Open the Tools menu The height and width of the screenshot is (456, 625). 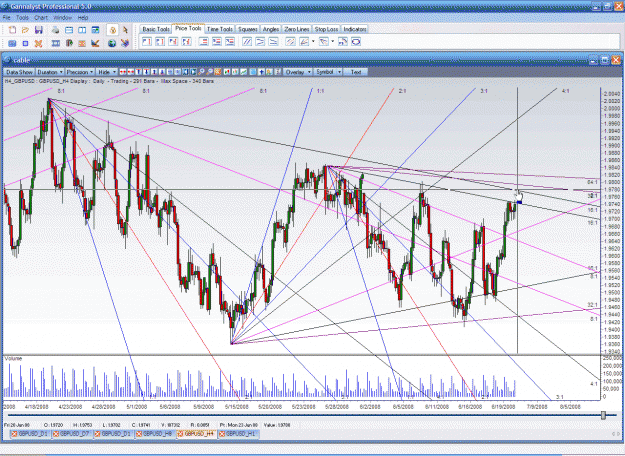pyautogui.click(x=22, y=18)
